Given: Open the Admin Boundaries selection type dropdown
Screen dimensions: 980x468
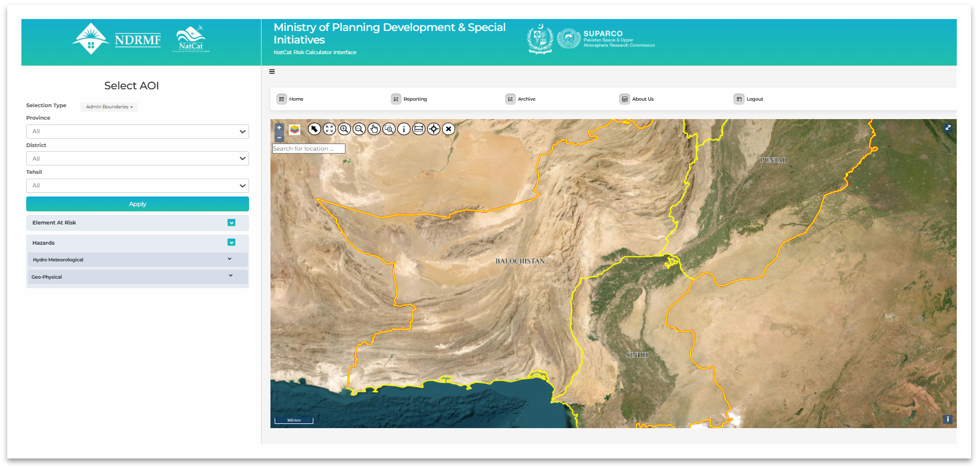Looking at the screenshot, I should click(109, 107).
